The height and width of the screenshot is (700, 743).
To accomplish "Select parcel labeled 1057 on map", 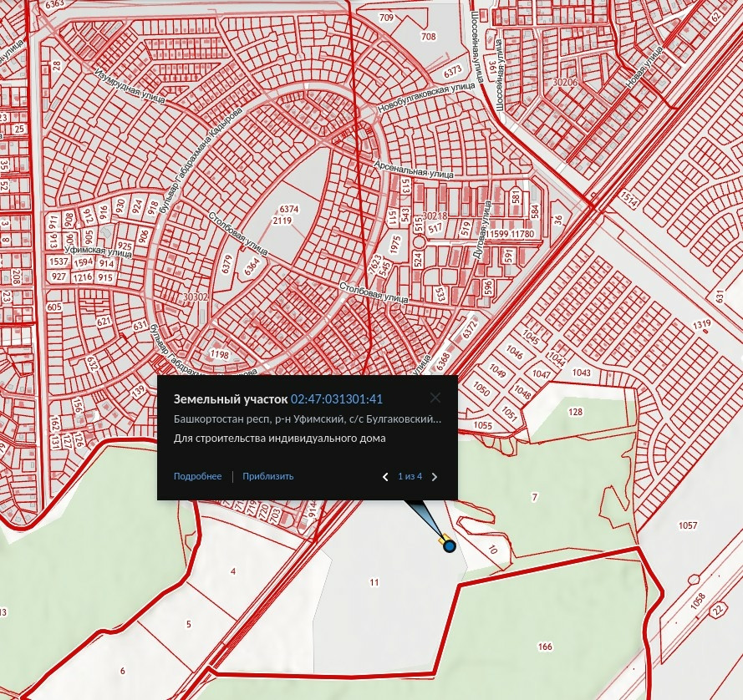I will coord(688,525).
